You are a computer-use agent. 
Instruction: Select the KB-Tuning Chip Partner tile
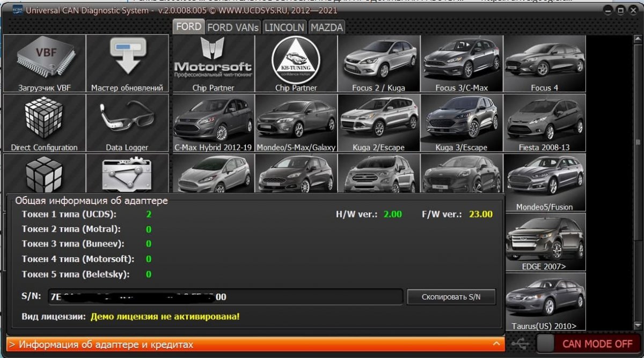pos(296,64)
